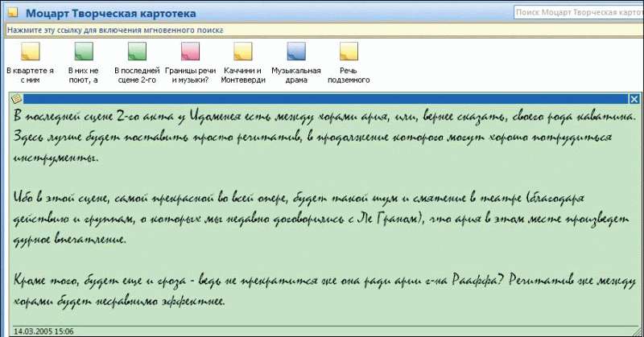The height and width of the screenshot is (337, 644).
Task: Click the label text 'Музыкальная драма'
Action: click(296, 75)
